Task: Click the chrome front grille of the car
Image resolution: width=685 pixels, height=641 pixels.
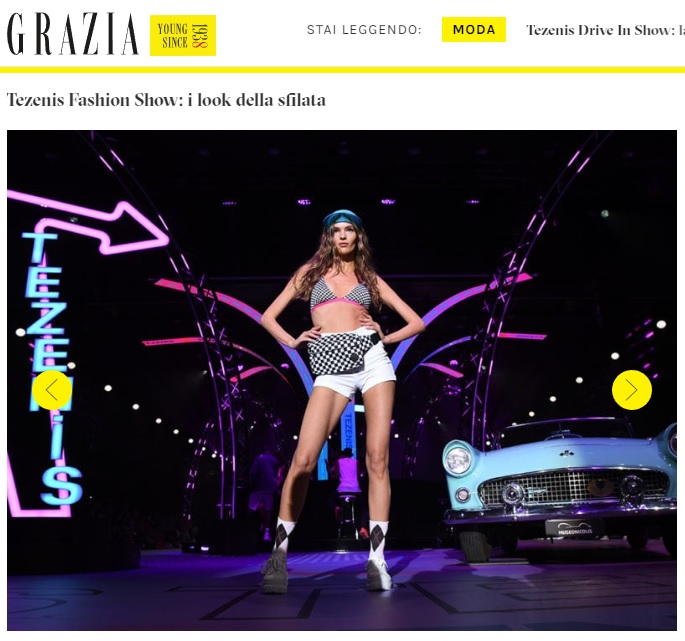Action: click(x=574, y=487)
